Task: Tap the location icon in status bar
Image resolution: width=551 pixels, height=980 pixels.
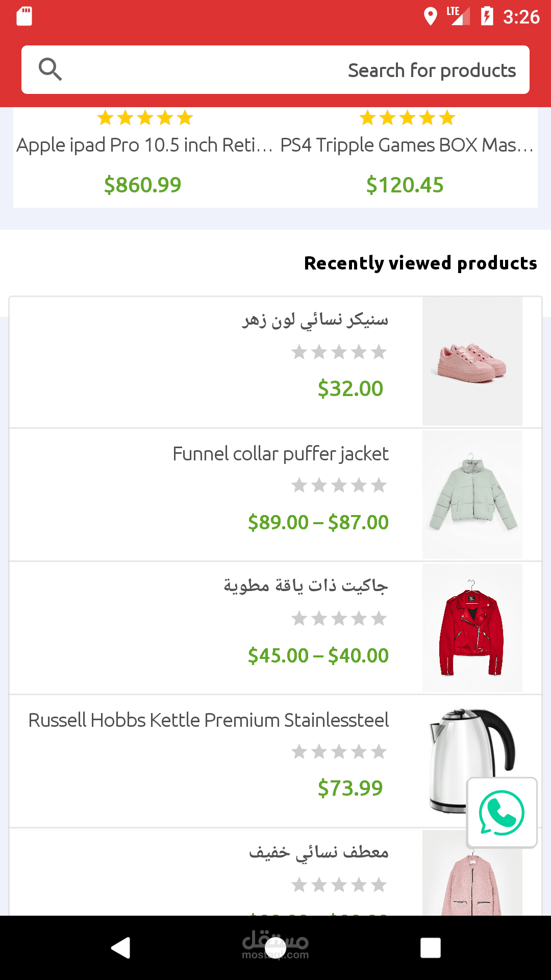Action: click(430, 16)
